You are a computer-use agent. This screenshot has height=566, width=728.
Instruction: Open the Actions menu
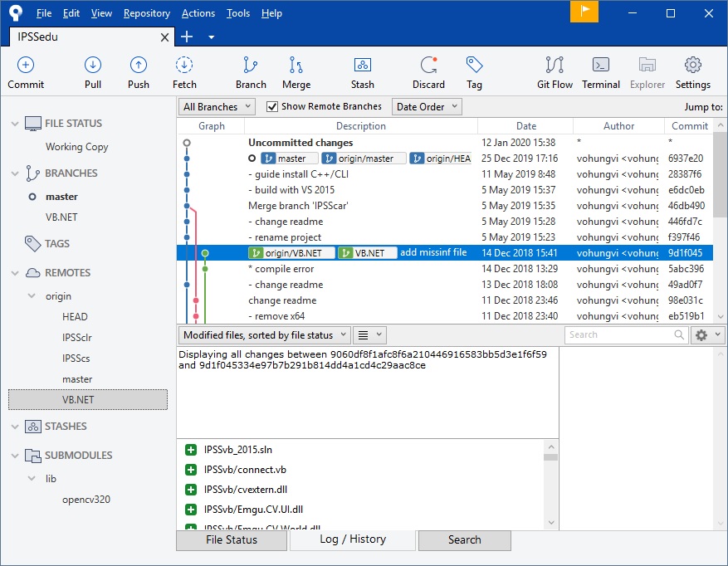[198, 13]
